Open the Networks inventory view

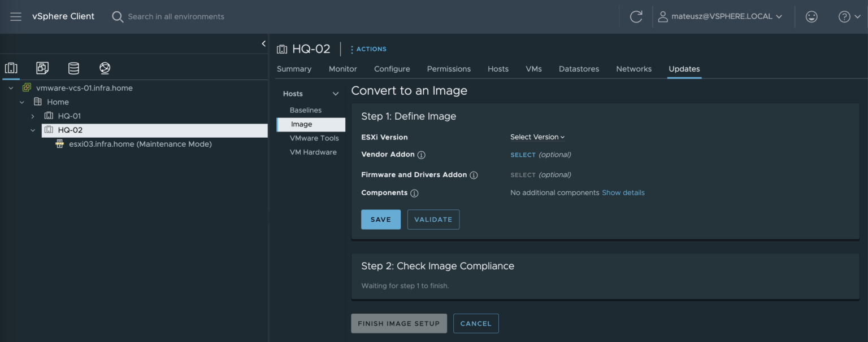(x=105, y=68)
